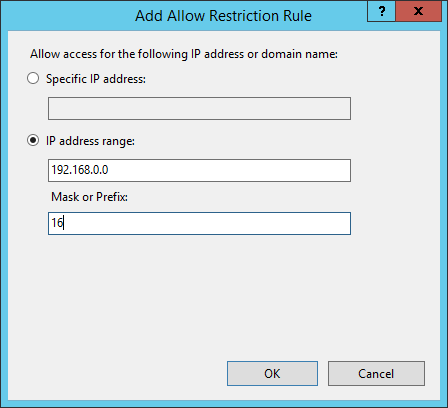Viewport: 448px width, 408px height.
Task: Confirm the rule with the OK button
Action: coord(272,374)
